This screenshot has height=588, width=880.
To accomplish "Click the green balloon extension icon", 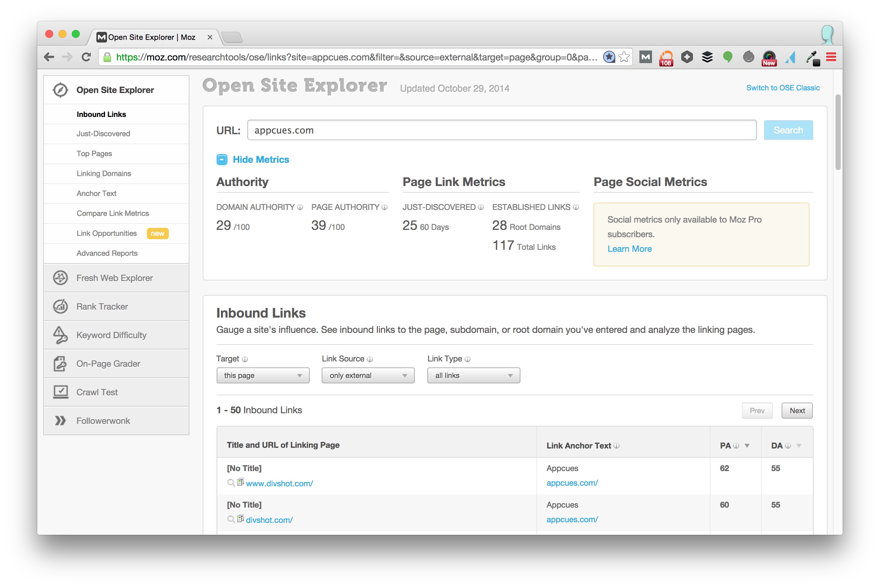I will (728, 57).
